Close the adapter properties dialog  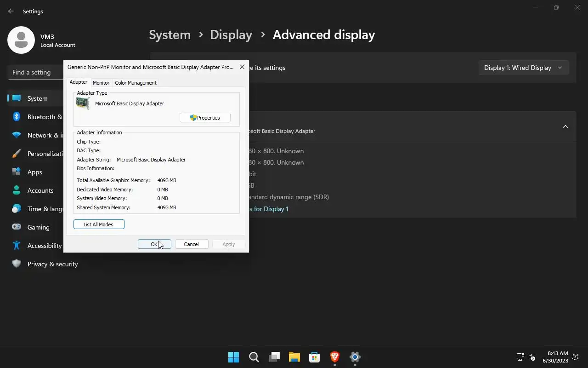click(242, 67)
